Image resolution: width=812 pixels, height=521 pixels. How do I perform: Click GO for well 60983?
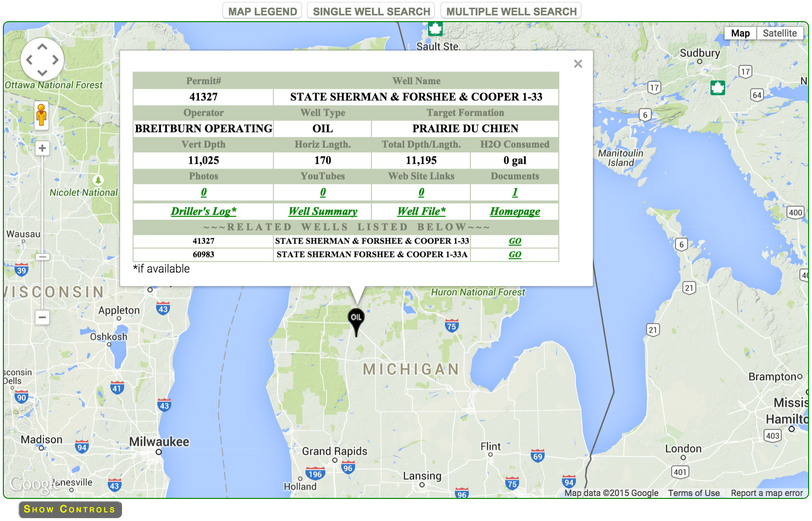(x=514, y=254)
